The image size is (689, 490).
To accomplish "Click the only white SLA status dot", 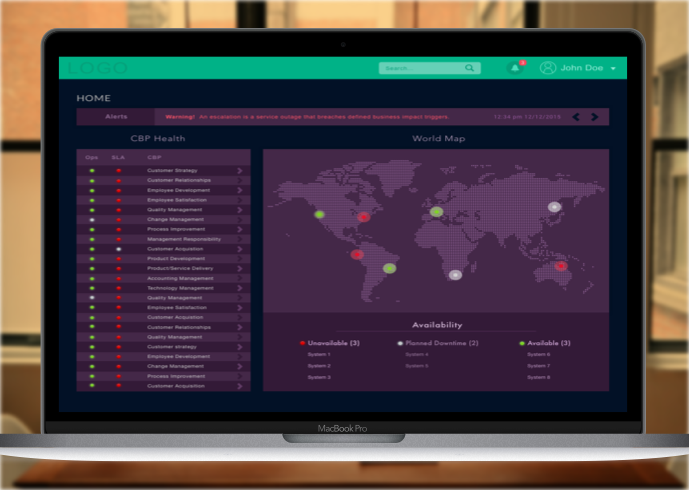I will click(x=118, y=249).
